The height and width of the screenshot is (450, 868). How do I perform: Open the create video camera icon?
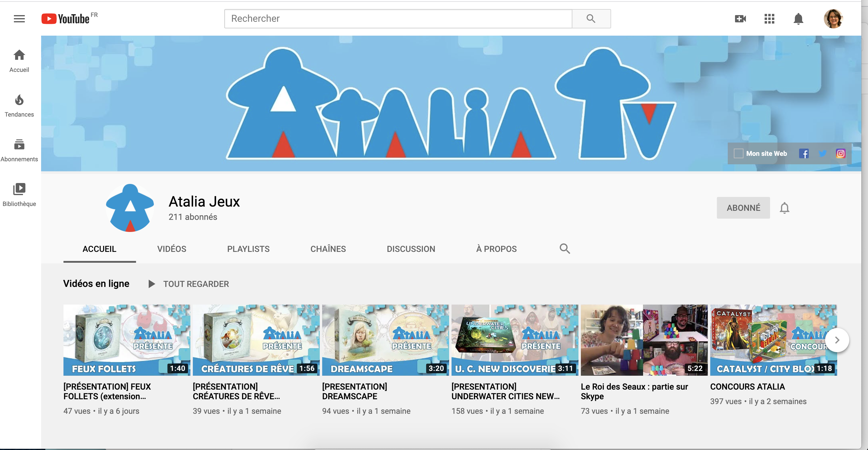[740, 18]
